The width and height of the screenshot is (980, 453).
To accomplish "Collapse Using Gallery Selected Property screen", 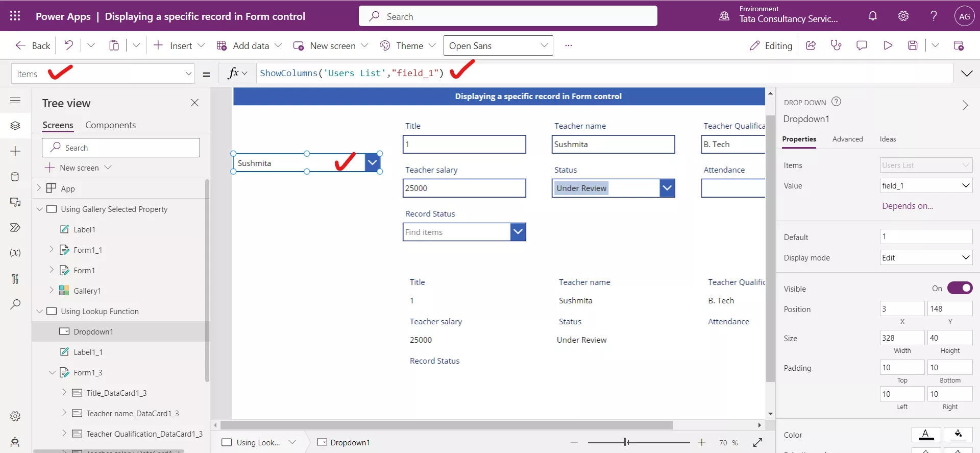I will pos(39,209).
